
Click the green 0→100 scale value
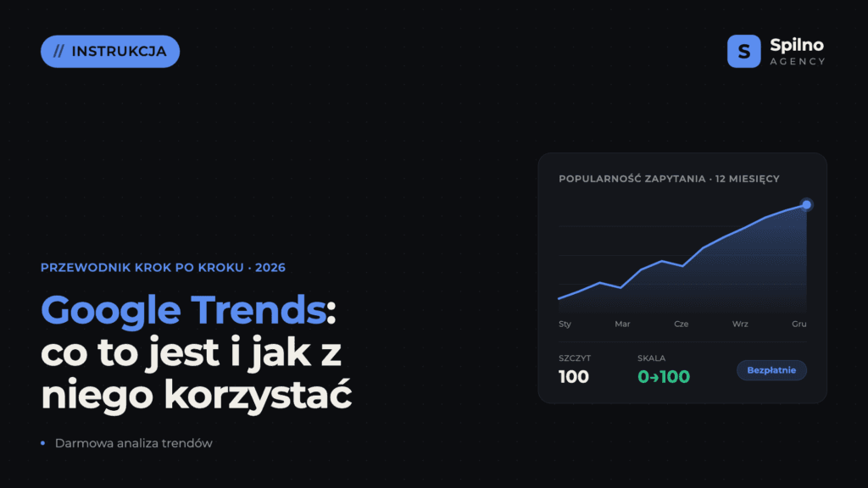664,377
